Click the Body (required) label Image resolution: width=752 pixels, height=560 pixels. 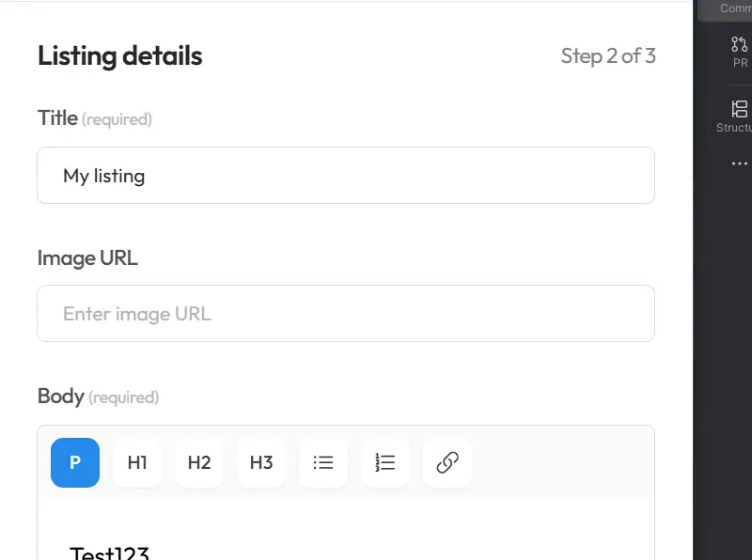click(99, 396)
